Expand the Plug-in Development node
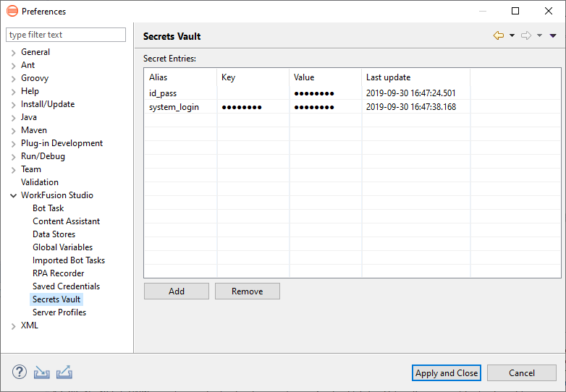Image resolution: width=566 pixels, height=392 pixels. (13, 144)
